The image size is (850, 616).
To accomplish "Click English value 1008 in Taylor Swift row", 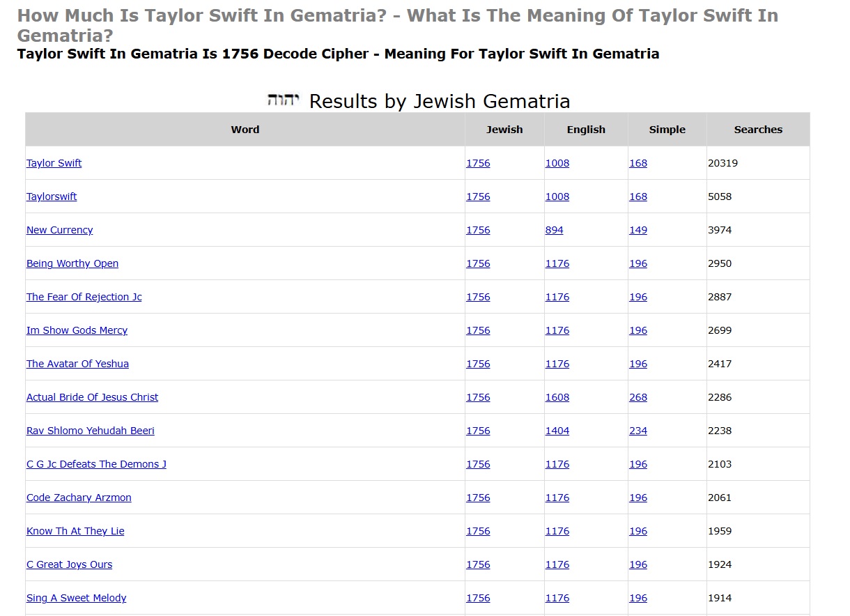I will [x=557, y=163].
